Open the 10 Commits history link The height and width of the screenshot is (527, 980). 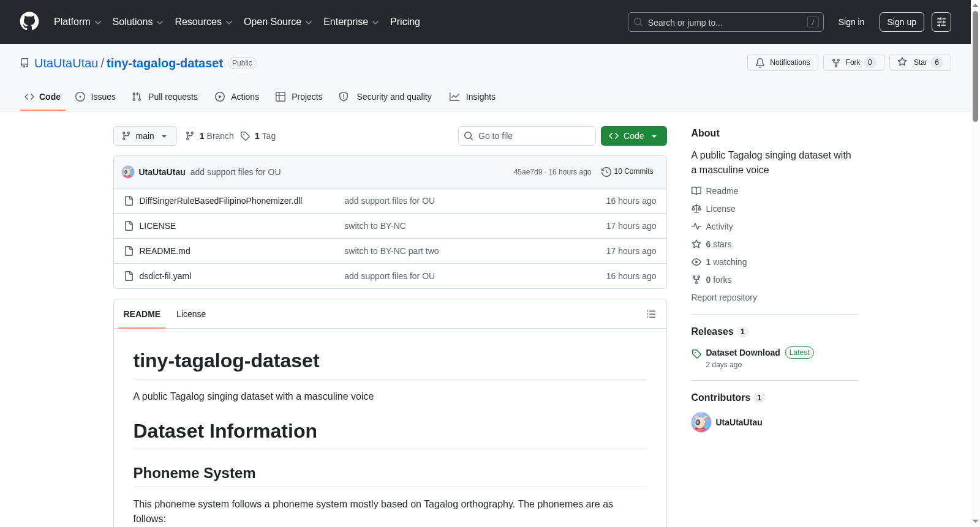click(x=627, y=172)
